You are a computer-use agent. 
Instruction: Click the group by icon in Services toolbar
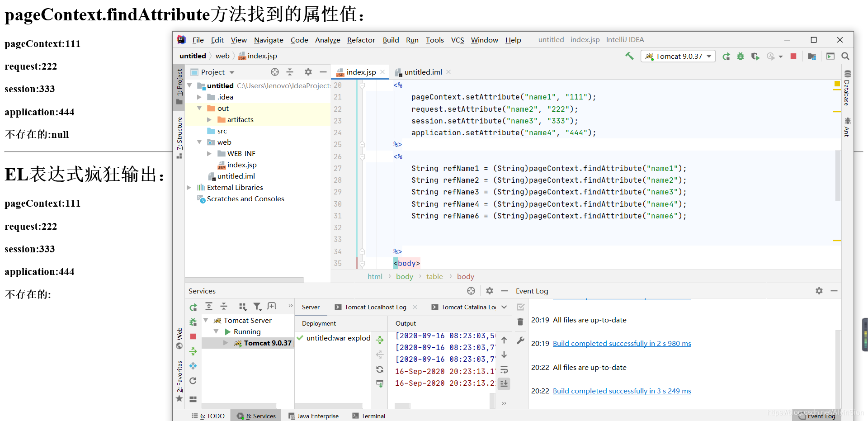243,306
